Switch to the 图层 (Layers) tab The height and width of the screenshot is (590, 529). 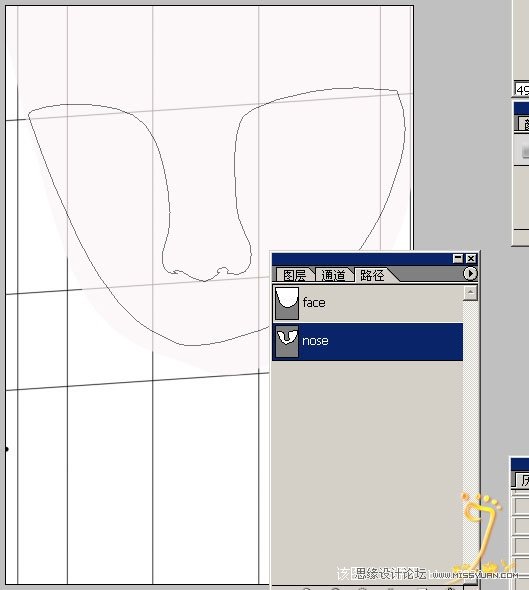pyautogui.click(x=295, y=275)
